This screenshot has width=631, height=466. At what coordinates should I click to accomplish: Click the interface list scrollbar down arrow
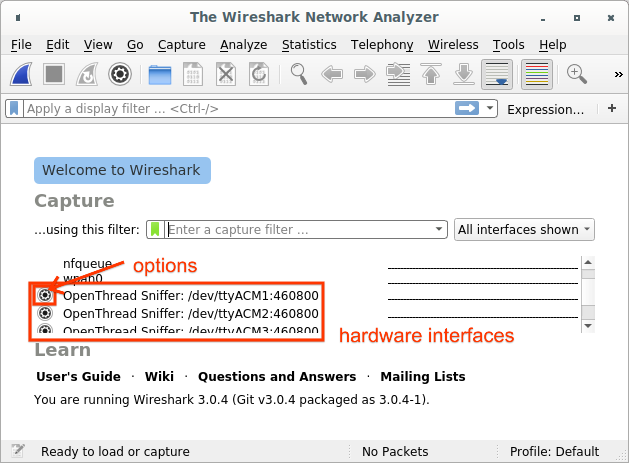point(588,325)
